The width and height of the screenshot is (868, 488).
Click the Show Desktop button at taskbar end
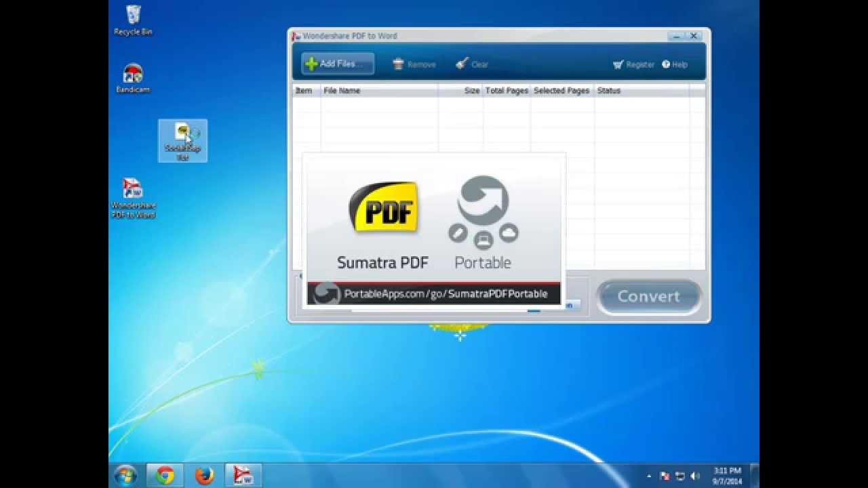click(754, 476)
